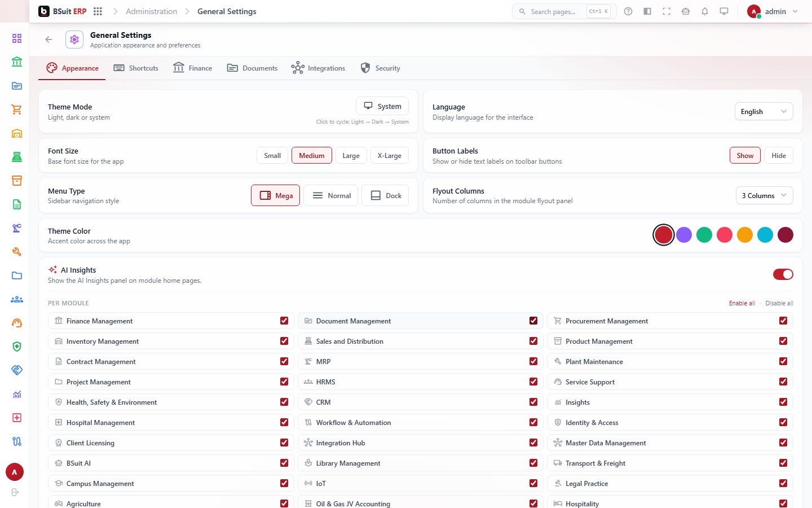The image size is (812, 508).
Task: Switch to the Documents tab
Action: (x=252, y=68)
